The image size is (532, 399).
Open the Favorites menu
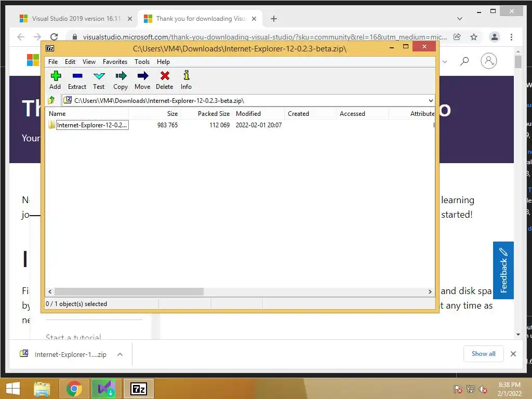115,62
